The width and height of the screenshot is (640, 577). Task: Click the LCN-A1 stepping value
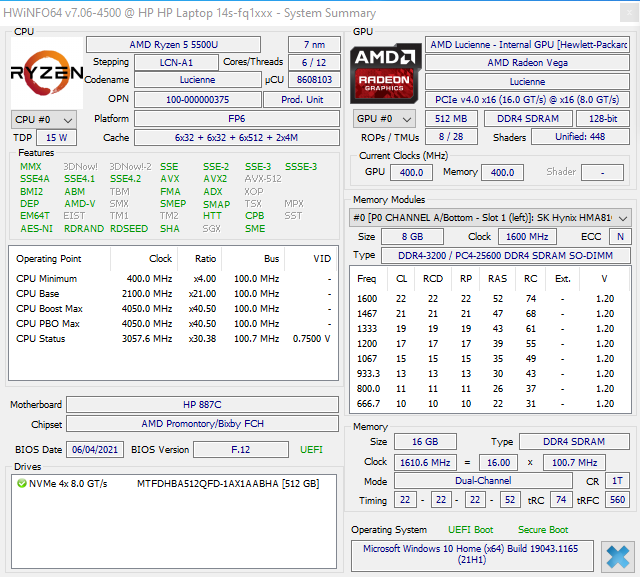tap(176, 62)
